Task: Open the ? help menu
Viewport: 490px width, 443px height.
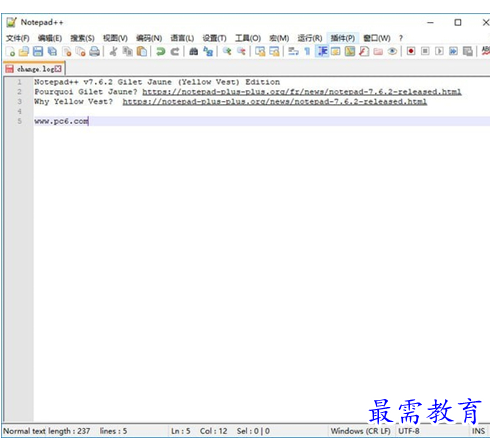Action: [x=401, y=38]
